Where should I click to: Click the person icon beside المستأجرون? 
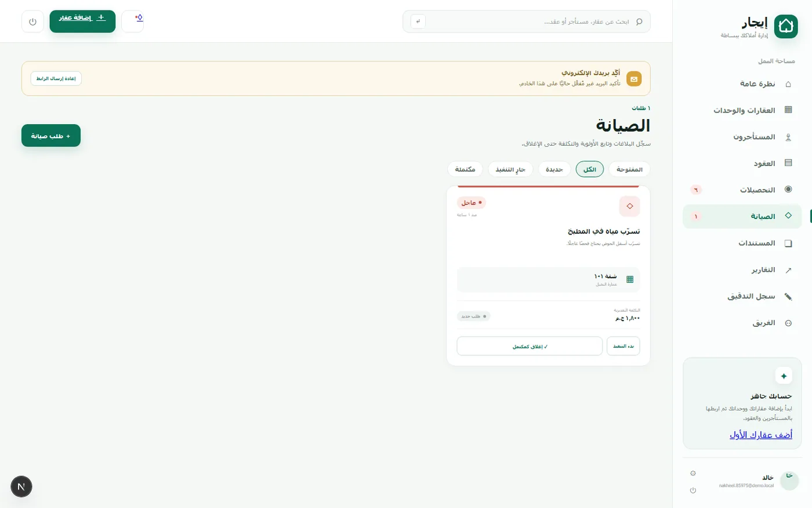(788, 137)
